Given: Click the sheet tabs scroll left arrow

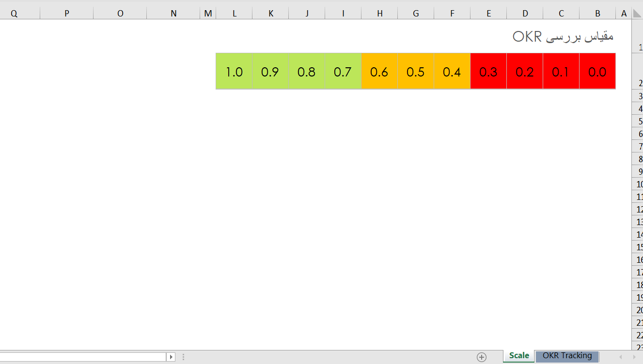Looking at the screenshot, I should pyautogui.click(x=620, y=357).
